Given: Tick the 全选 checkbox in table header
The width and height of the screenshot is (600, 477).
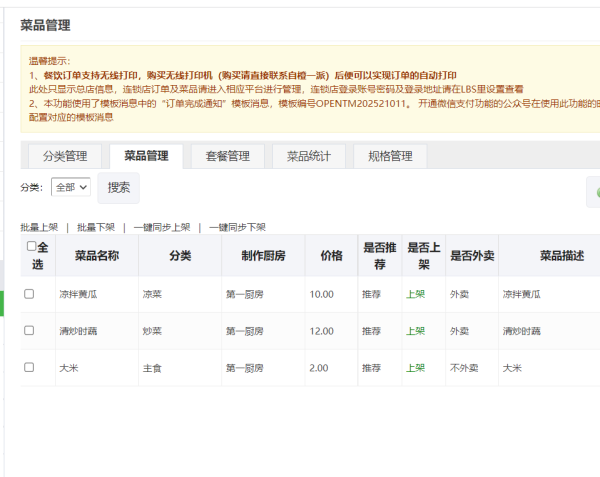Looking at the screenshot, I should (x=31, y=246).
